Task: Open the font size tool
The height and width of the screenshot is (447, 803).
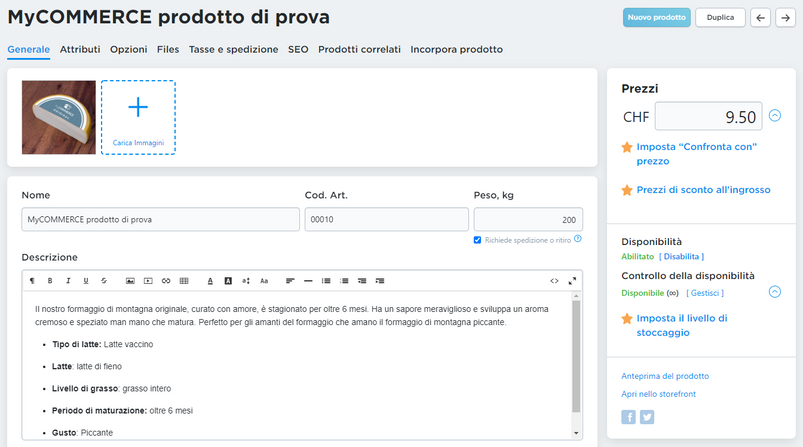Action: 246,281
